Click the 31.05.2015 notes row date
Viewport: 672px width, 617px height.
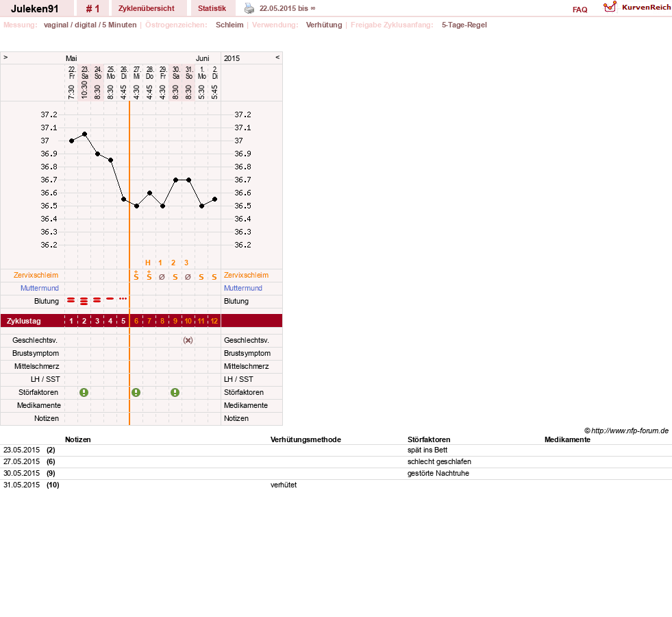pyautogui.click(x=21, y=485)
